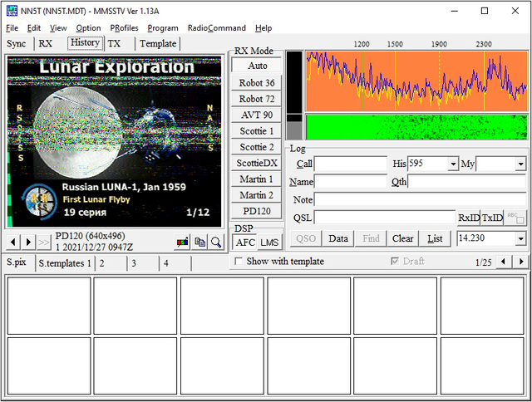Open the RadioCommand menu
The height and width of the screenshot is (402, 532).
[x=216, y=27]
